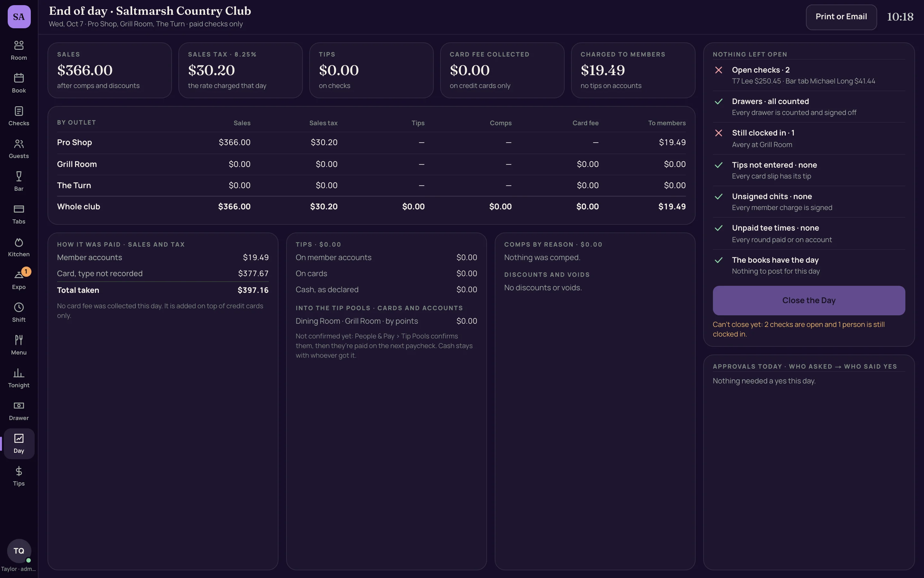Click the Tips $0.00 summary card

[371, 70]
